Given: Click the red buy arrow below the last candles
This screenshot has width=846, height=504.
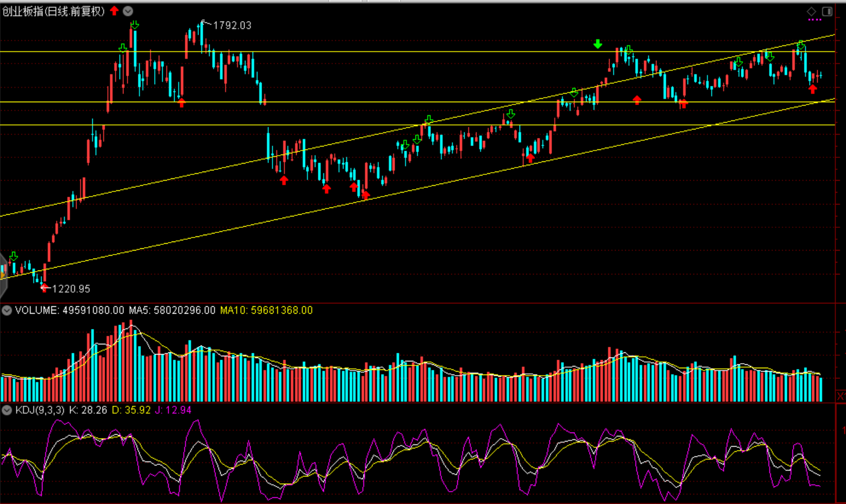Looking at the screenshot, I should click(x=813, y=89).
